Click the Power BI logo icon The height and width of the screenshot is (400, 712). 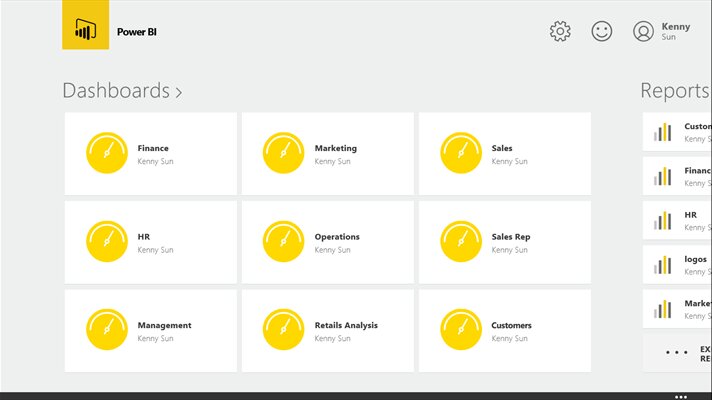[85, 31]
